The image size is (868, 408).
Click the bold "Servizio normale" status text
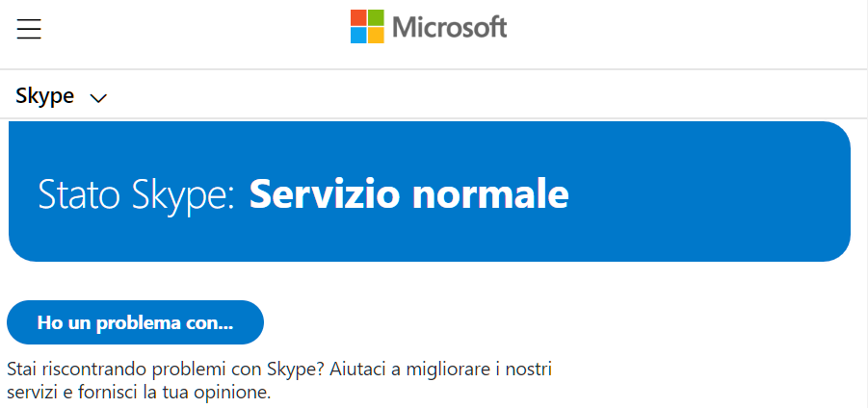tap(408, 193)
